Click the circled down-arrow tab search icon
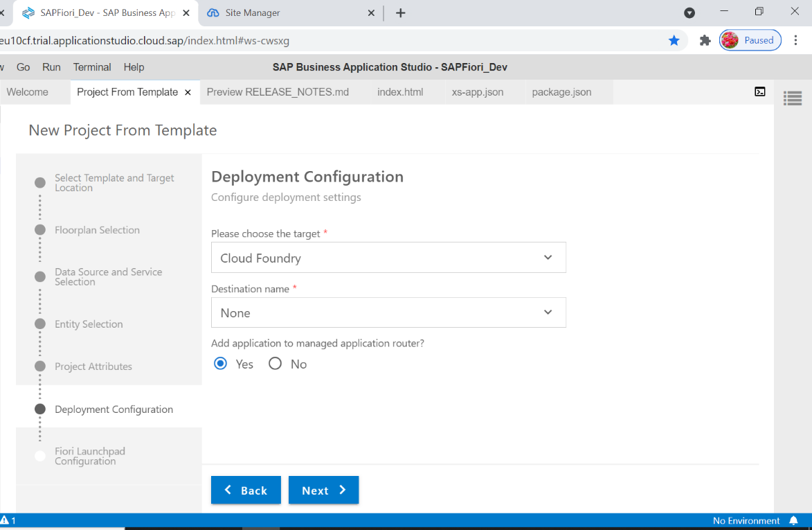The image size is (812, 530). [689, 13]
